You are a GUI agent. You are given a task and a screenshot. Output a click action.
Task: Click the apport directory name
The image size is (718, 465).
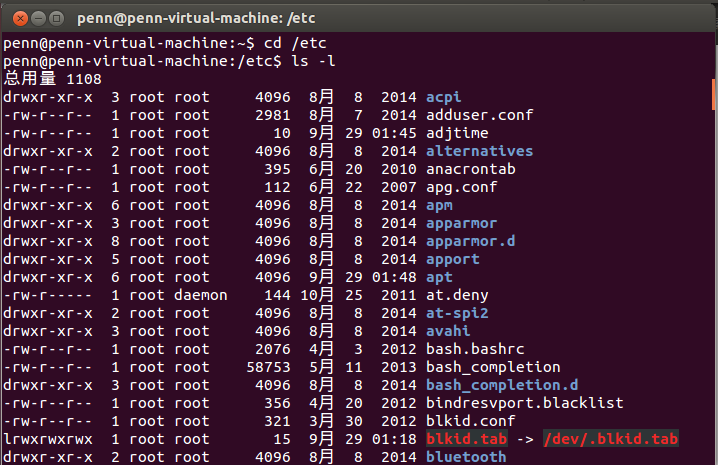[x=452, y=259]
